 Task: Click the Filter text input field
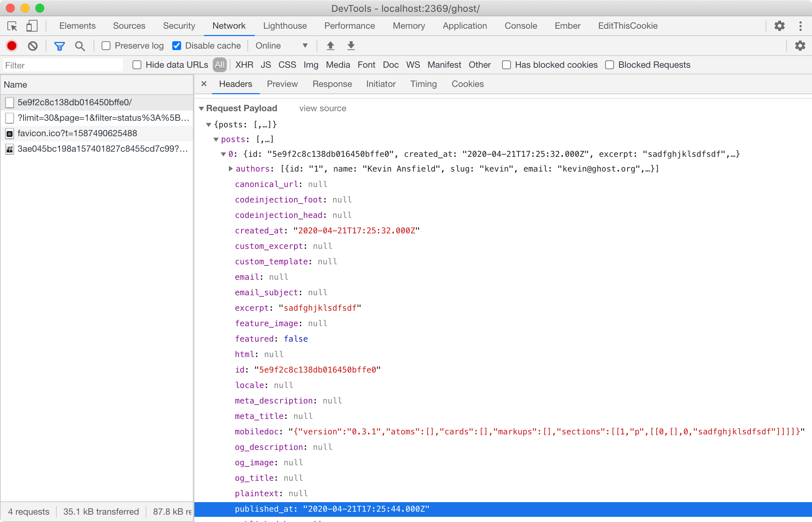[x=63, y=65]
